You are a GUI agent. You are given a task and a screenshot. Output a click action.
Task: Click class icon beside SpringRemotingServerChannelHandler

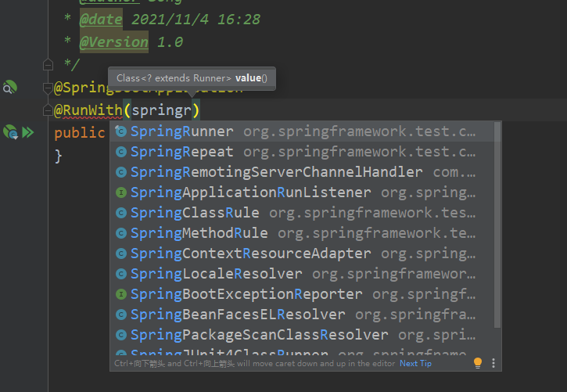tap(120, 172)
